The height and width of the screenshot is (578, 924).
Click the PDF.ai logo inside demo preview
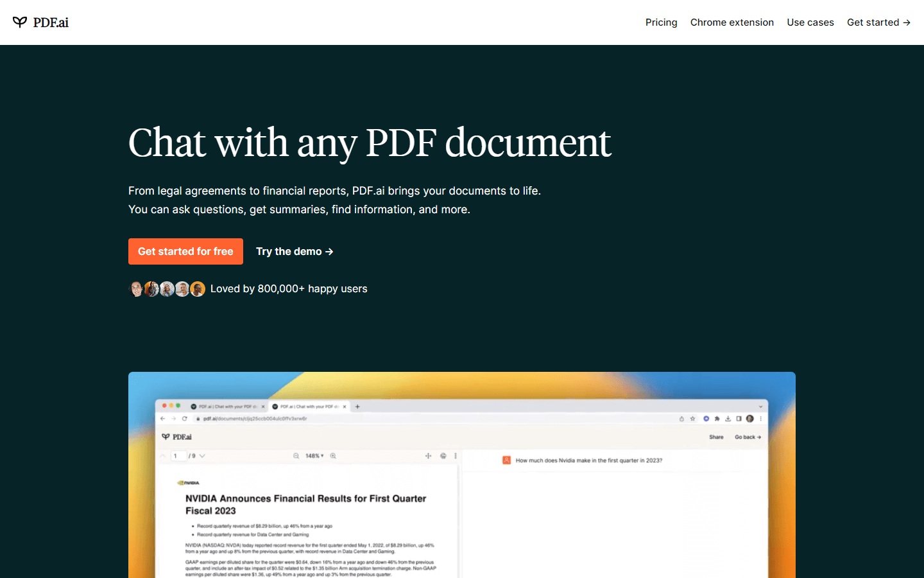177,437
